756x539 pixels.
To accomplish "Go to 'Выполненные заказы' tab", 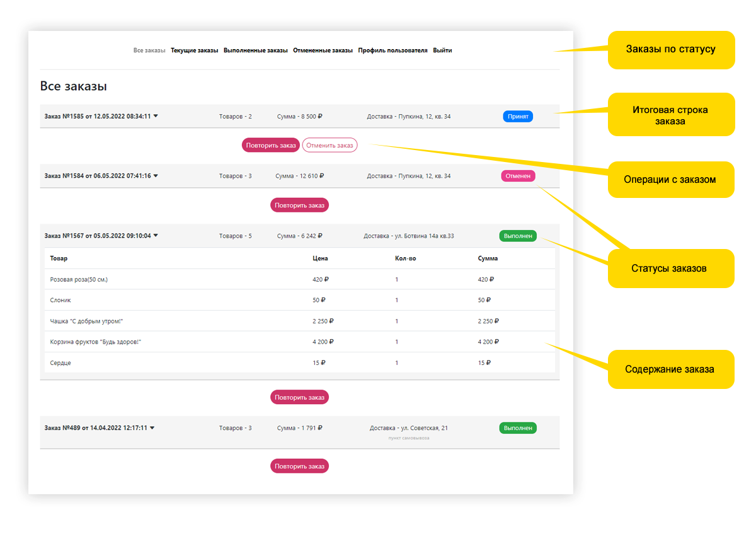I will click(255, 50).
